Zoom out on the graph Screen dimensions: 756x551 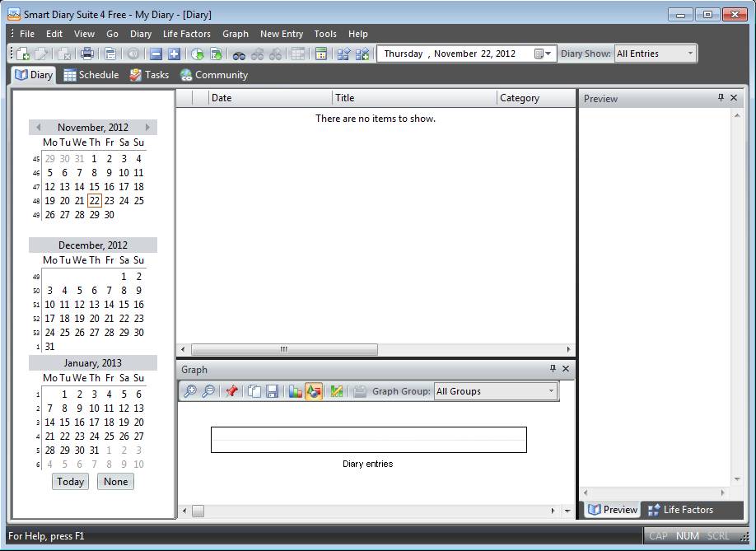coord(208,391)
